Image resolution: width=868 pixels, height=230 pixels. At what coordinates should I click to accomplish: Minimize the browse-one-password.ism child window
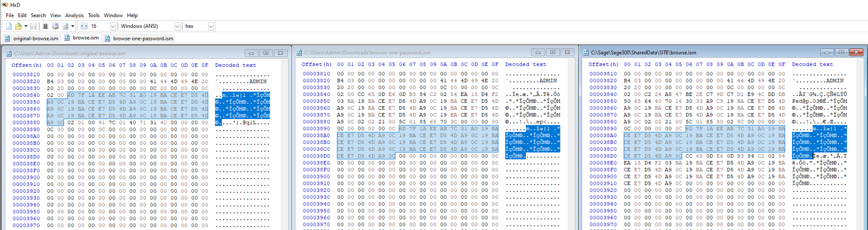[538, 52]
